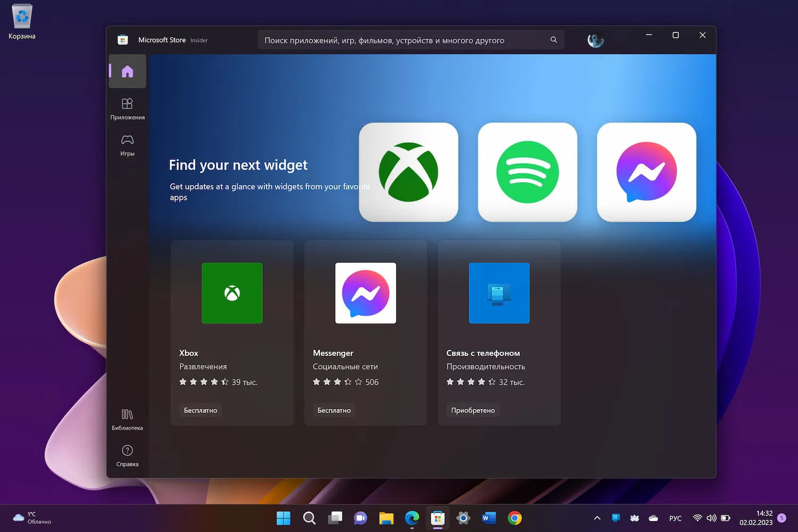This screenshot has width=798, height=532.
Task: Open the large Xbox tile in the banner
Action: pyautogui.click(x=409, y=172)
